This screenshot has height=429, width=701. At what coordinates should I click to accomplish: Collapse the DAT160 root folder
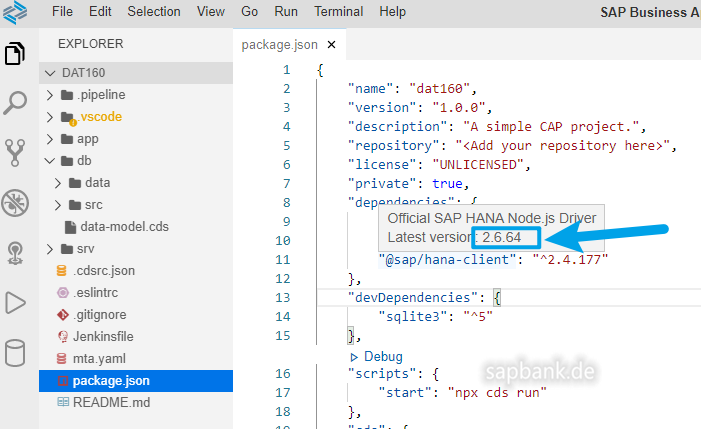pyautogui.click(x=50, y=73)
